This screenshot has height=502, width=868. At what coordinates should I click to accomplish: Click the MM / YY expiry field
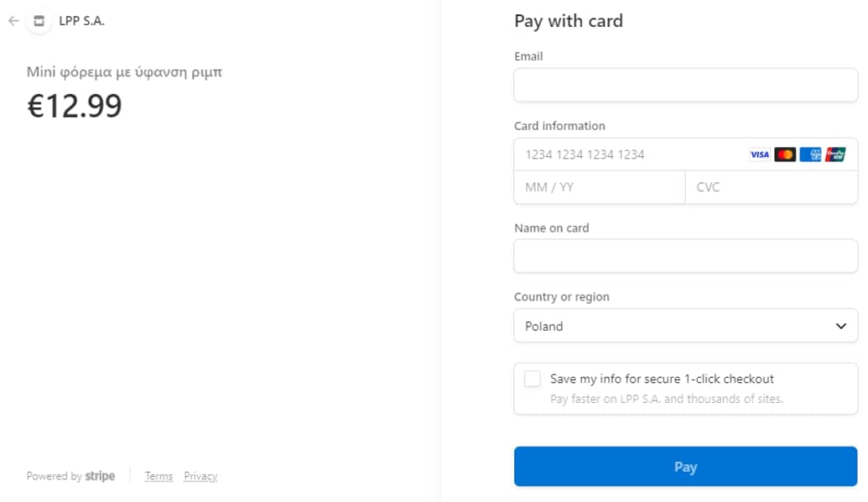click(x=599, y=187)
